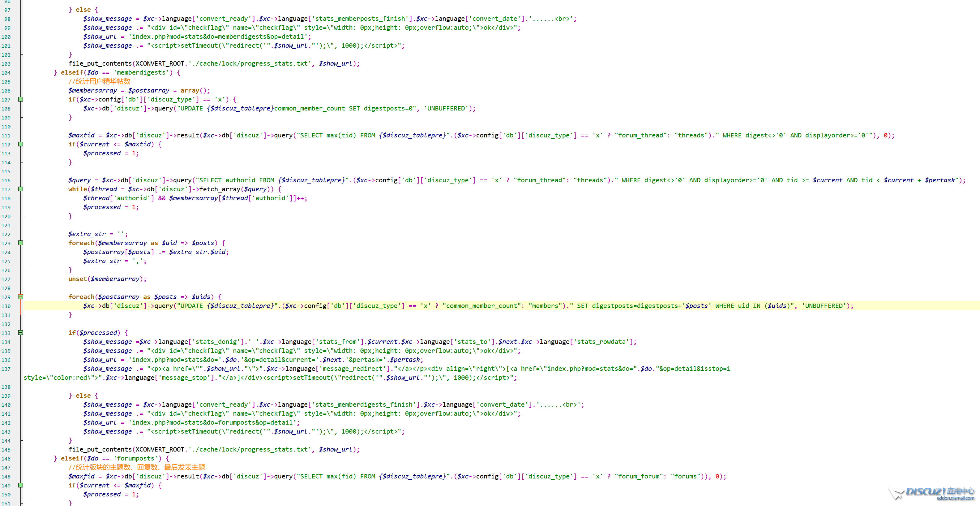Fold the foreach($membersarray) block at line 123
The image size is (980, 506).
pos(21,243)
